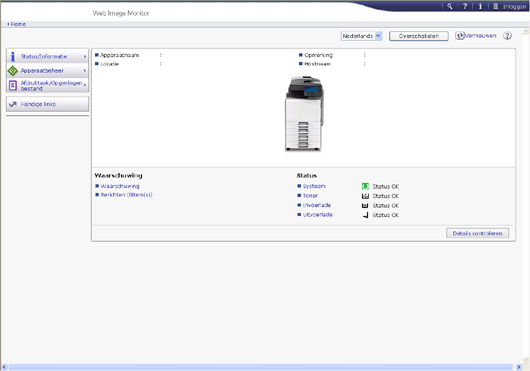530x371 pixels.
Task: Open the Waarschuwing link
Action: 120,186
